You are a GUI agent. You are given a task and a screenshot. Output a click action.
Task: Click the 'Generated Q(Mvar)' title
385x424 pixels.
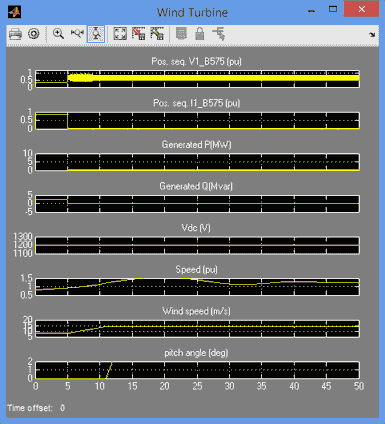pos(196,186)
